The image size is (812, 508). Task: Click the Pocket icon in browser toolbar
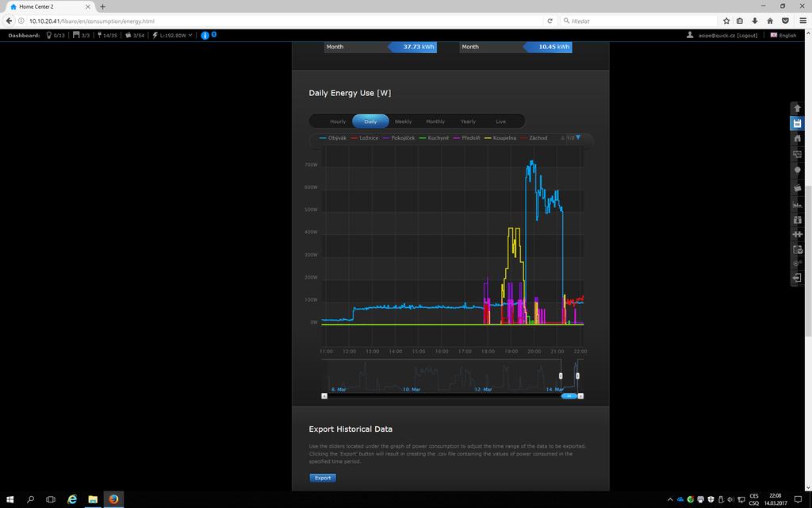click(x=785, y=21)
